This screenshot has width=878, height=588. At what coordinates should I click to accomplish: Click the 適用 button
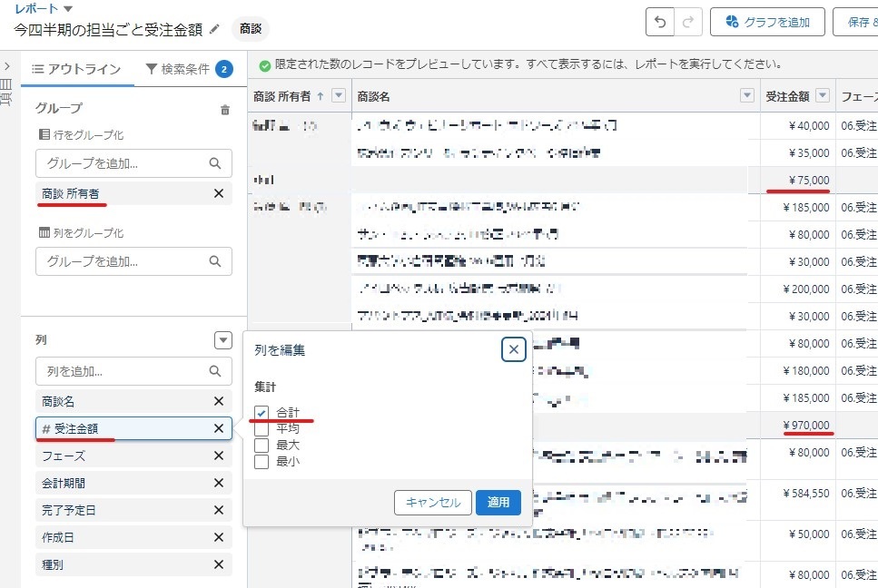498,503
